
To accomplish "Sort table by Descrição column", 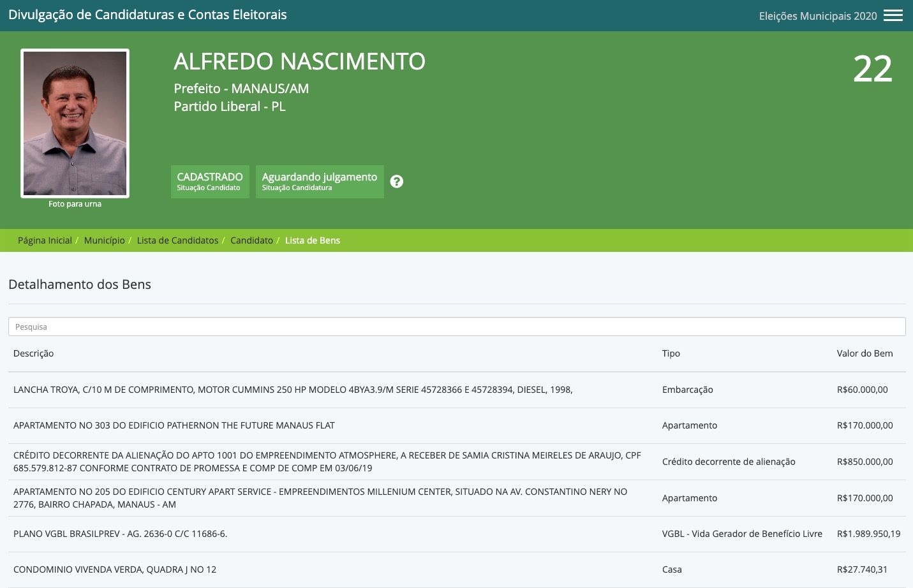I will [33, 353].
